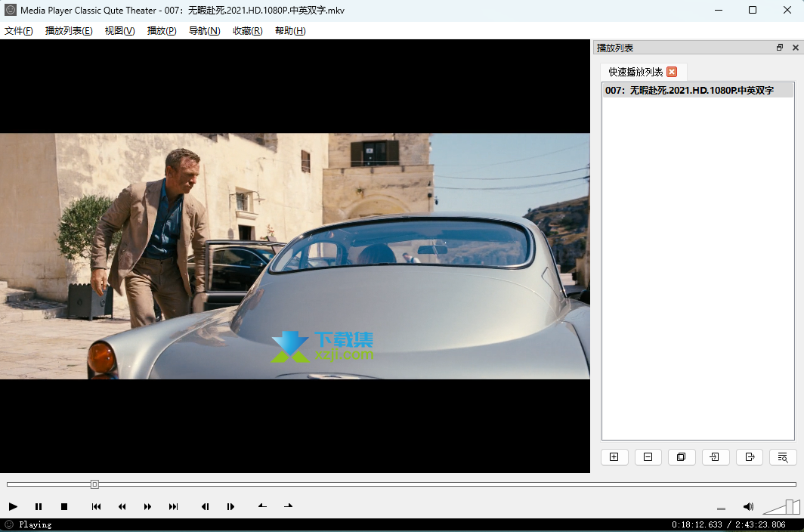Click the volume slider handle
Viewport: 804px width, 532px height.
pos(789,507)
